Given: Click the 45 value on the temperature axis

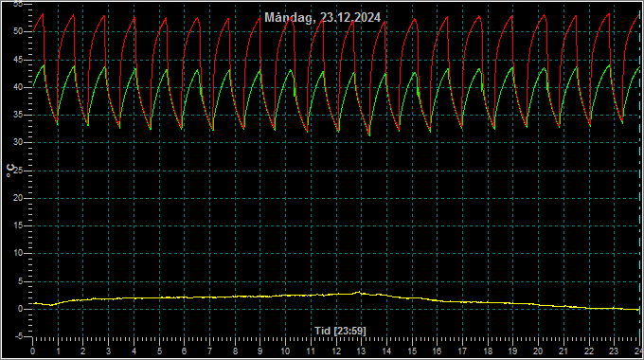Looking at the screenshot, I should [17, 60].
